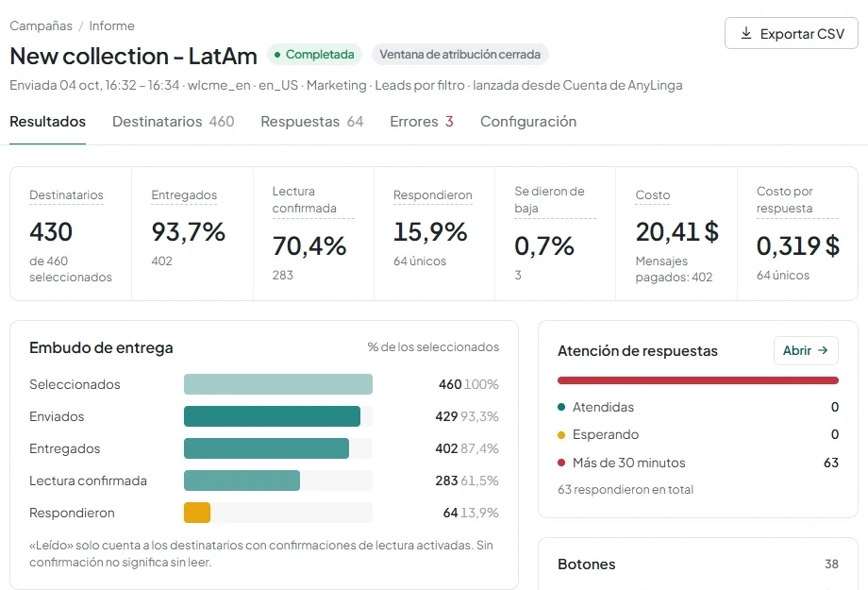Switch to Destinatarios 460 tab
Viewport: 868px width, 590px height.
[x=174, y=122]
